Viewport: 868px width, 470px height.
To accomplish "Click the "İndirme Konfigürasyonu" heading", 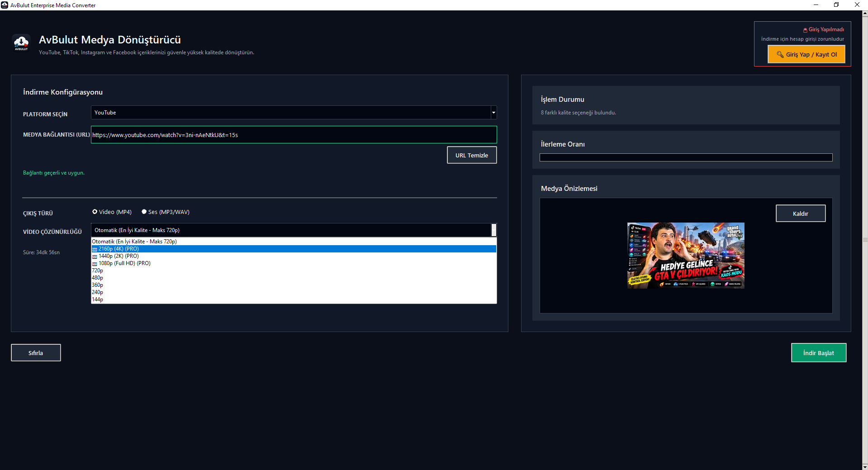I will [63, 92].
